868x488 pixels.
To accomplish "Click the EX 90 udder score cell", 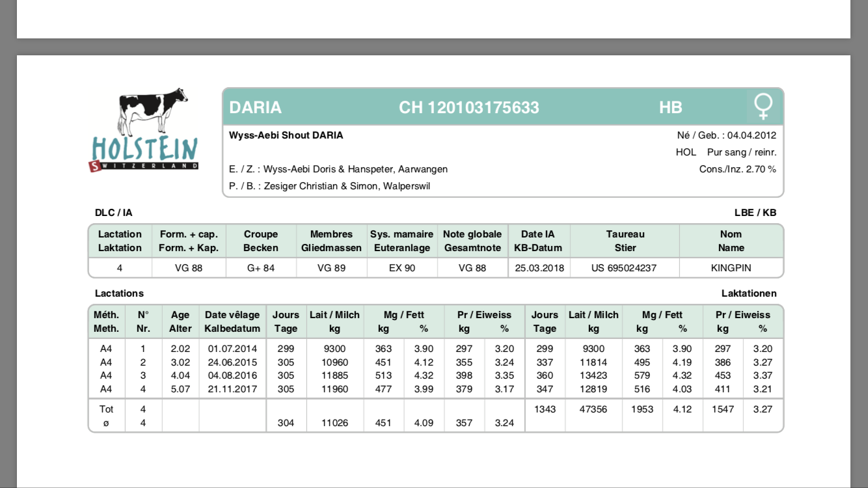I will pos(401,267).
